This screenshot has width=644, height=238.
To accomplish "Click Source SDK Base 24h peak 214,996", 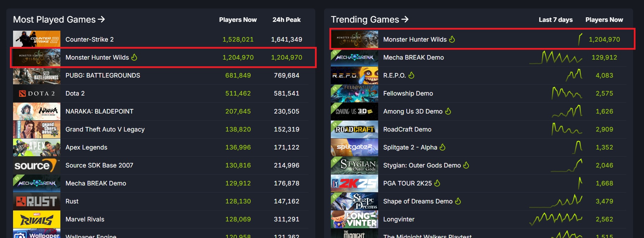I will (x=287, y=165).
